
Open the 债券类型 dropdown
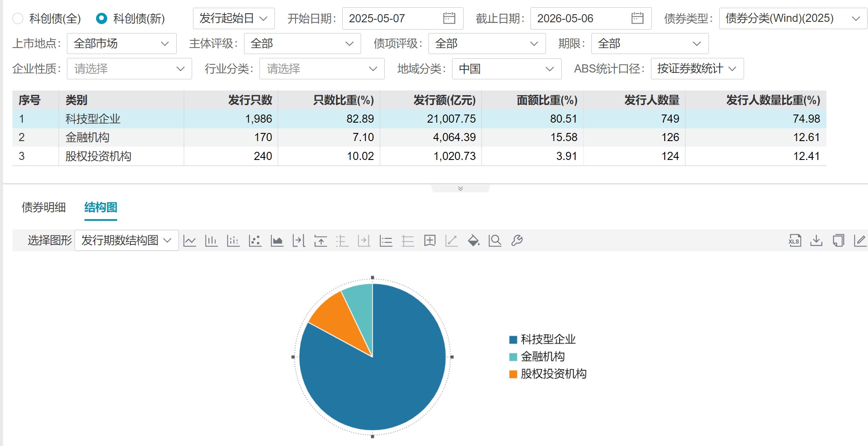[793, 18]
